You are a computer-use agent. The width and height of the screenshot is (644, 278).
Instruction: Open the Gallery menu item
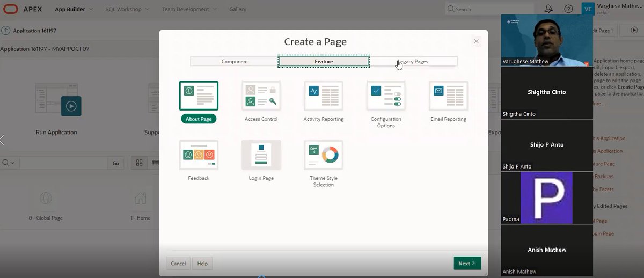pyautogui.click(x=238, y=9)
